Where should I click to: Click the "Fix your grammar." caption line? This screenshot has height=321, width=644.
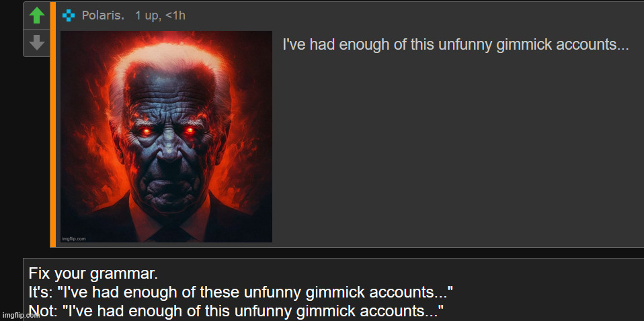pos(93,273)
